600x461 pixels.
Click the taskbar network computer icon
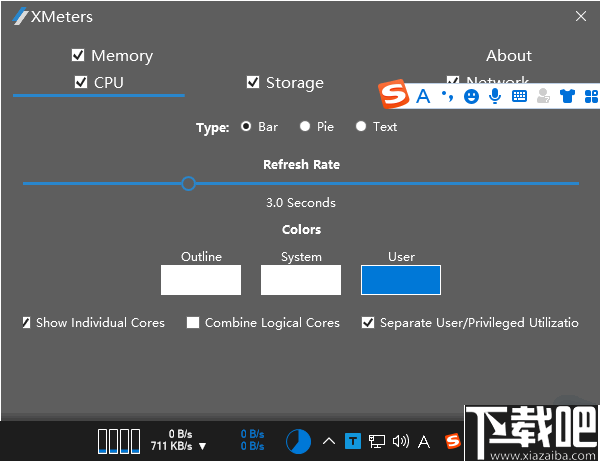[377, 440]
